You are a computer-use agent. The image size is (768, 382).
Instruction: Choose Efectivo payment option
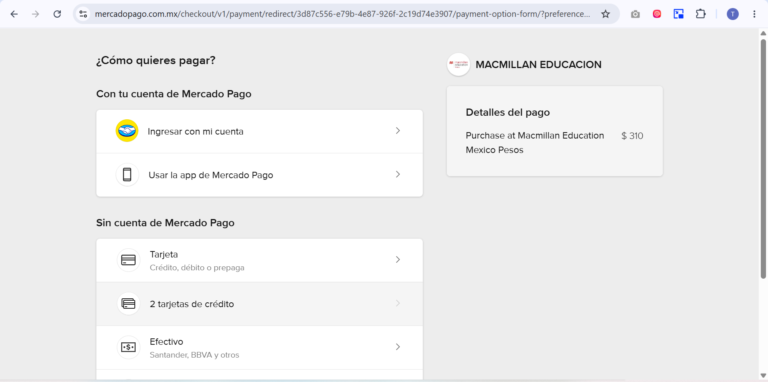click(260, 348)
